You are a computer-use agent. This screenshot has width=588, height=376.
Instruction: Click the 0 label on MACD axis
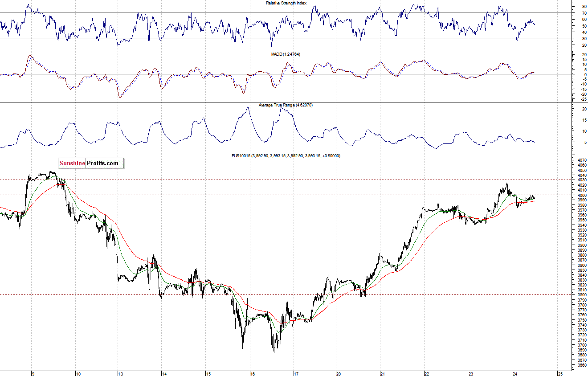coord(585,74)
